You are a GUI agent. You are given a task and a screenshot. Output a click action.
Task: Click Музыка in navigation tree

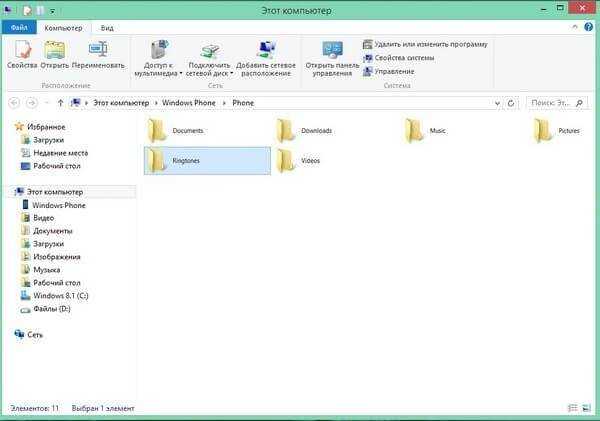tap(46, 270)
